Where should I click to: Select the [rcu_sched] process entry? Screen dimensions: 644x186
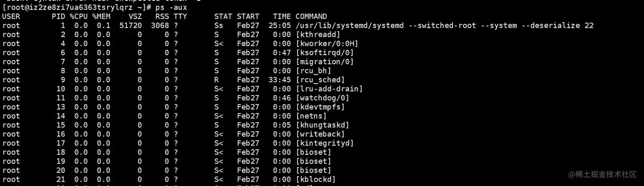click(320, 80)
